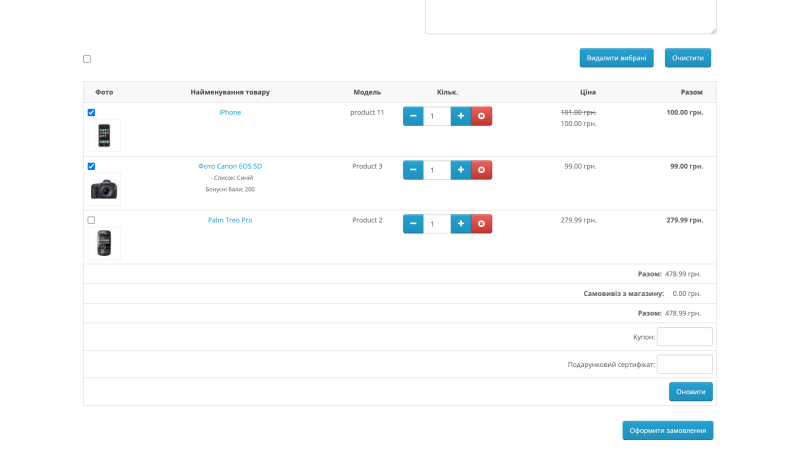Viewport: 800px width, 450px height.
Task: Click the product 11 model cell
Action: (x=367, y=112)
